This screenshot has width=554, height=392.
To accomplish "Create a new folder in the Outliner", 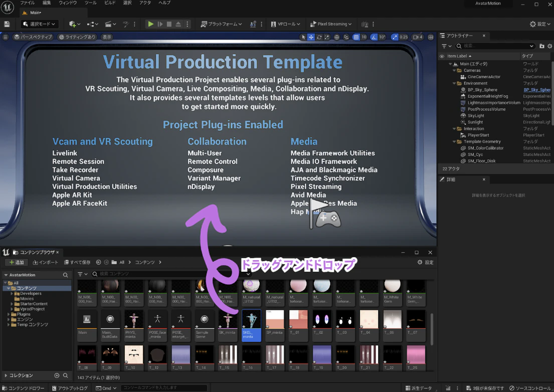I will (541, 46).
